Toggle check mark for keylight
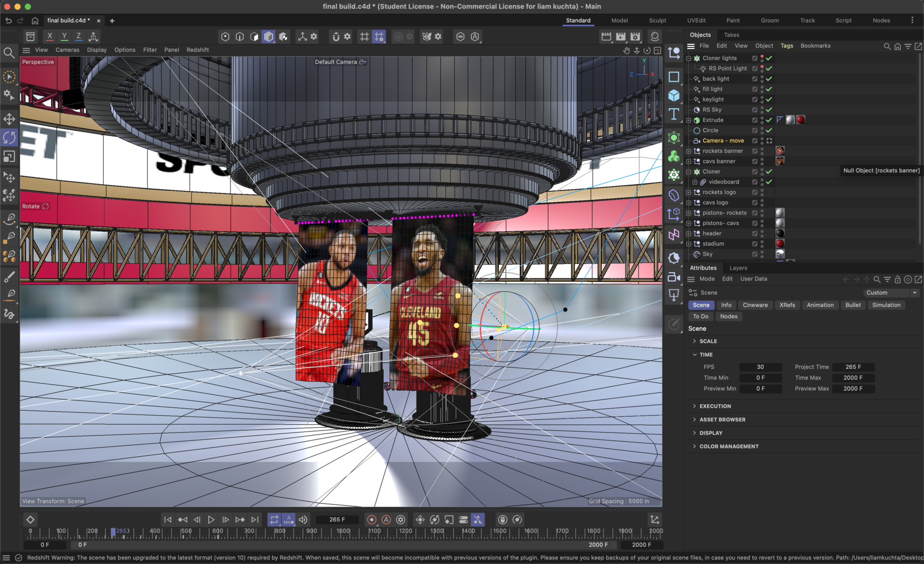 [769, 99]
